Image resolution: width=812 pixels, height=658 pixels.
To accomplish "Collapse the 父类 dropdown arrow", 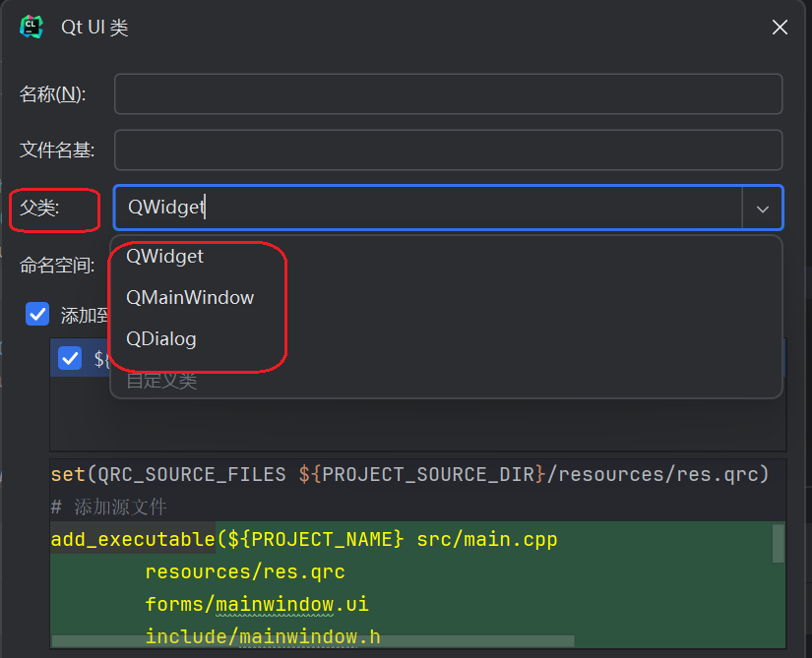I will click(762, 209).
